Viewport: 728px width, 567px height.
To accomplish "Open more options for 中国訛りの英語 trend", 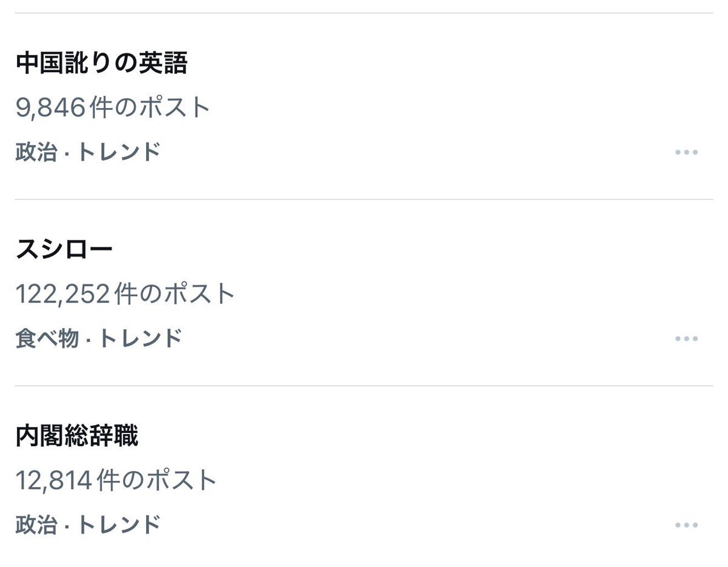I will (686, 152).
